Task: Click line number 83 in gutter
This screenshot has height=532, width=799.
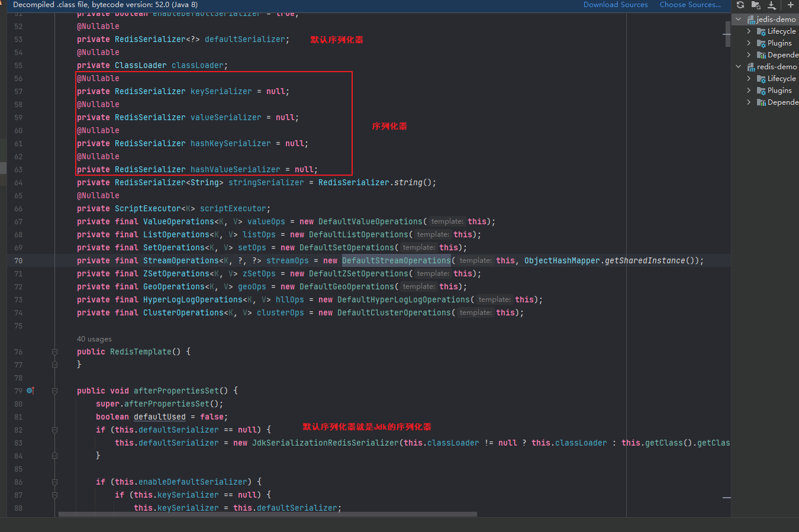Action: tap(18, 443)
